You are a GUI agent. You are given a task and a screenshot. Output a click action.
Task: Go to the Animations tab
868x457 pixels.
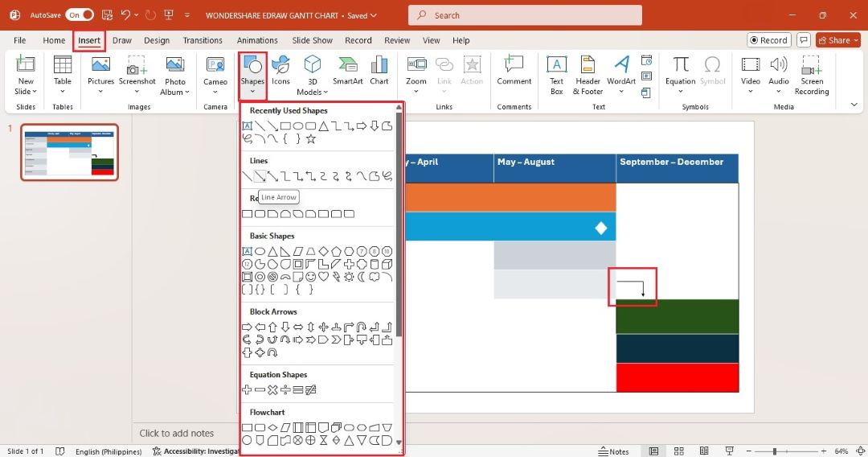[x=257, y=40]
